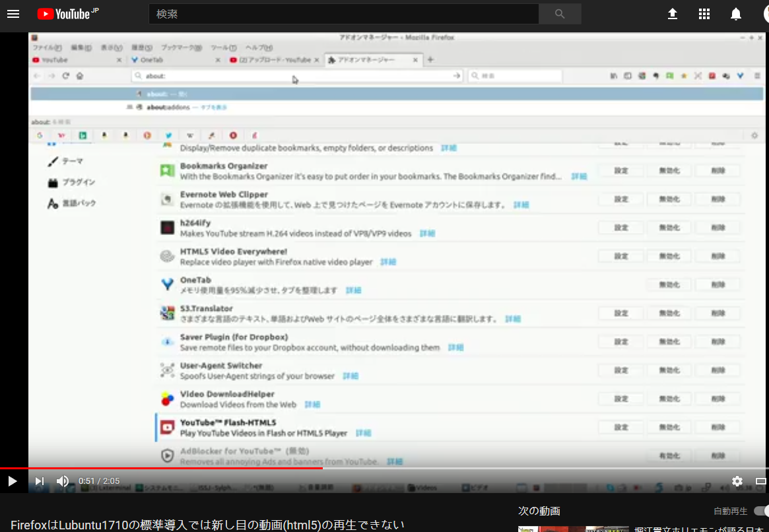
Task: Click the video frame to start playback
Action: coord(396,264)
